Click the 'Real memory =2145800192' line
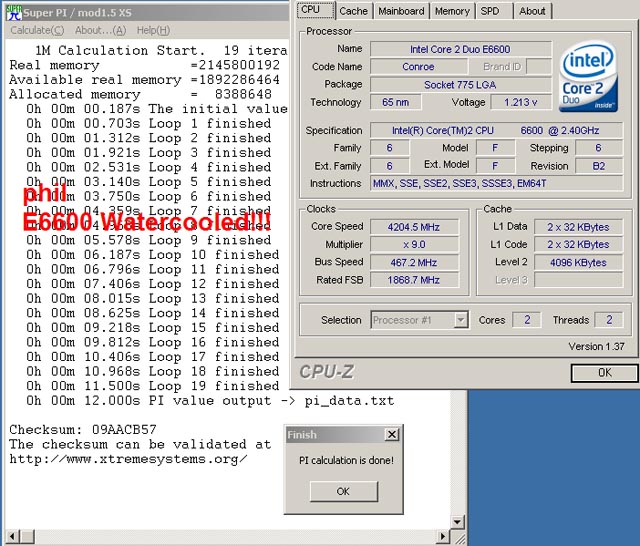 coord(144,65)
